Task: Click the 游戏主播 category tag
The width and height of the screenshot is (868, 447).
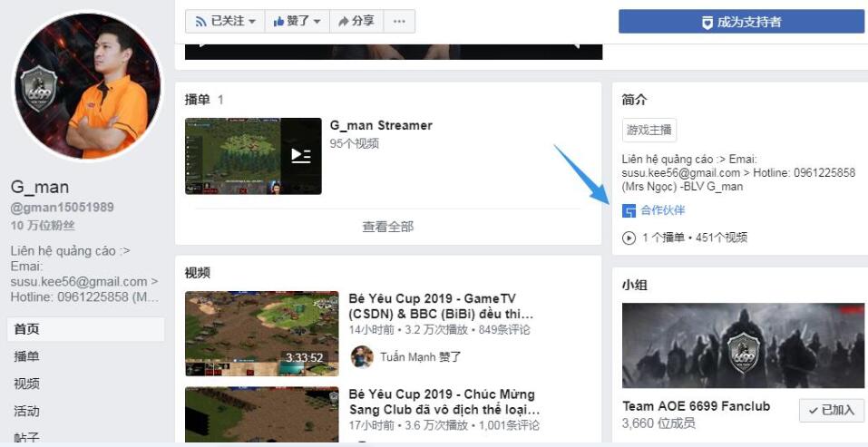Action: [x=649, y=130]
